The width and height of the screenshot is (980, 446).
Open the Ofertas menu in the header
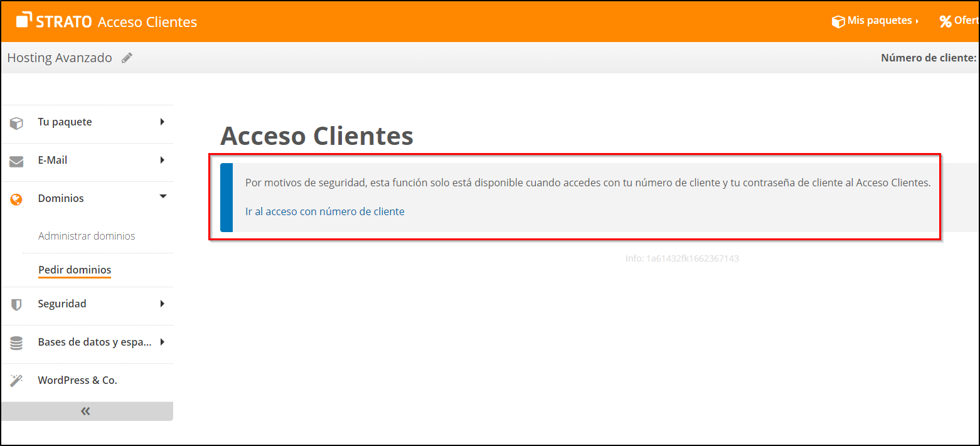tap(966, 21)
